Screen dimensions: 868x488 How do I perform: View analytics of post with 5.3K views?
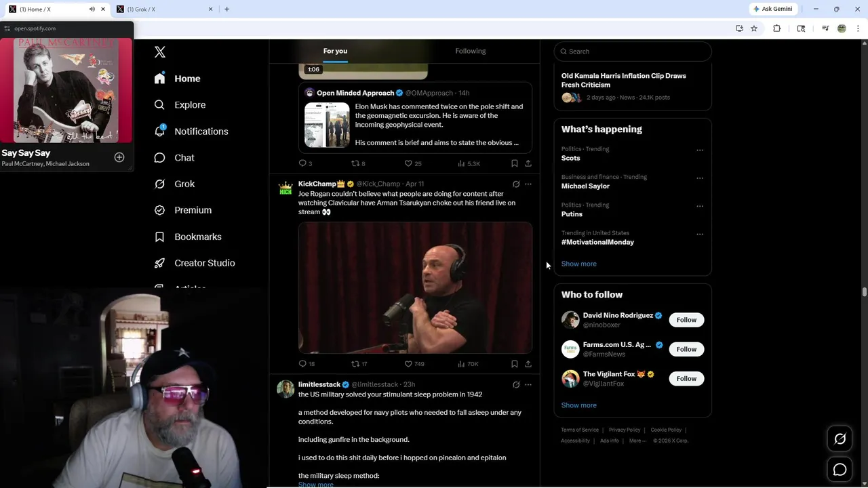(x=469, y=163)
